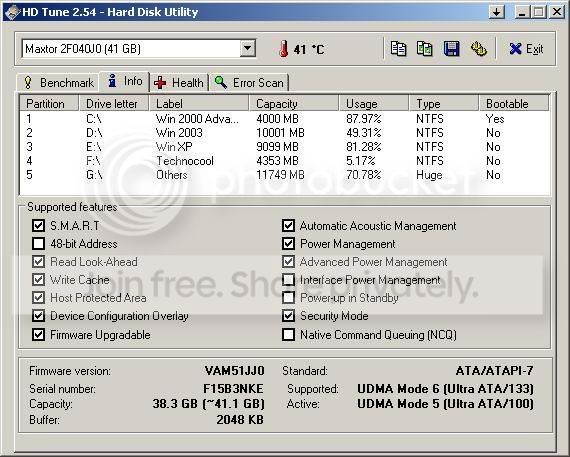Select the Win 2003 label row
The width and height of the screenshot is (570, 457).
[x=179, y=133]
